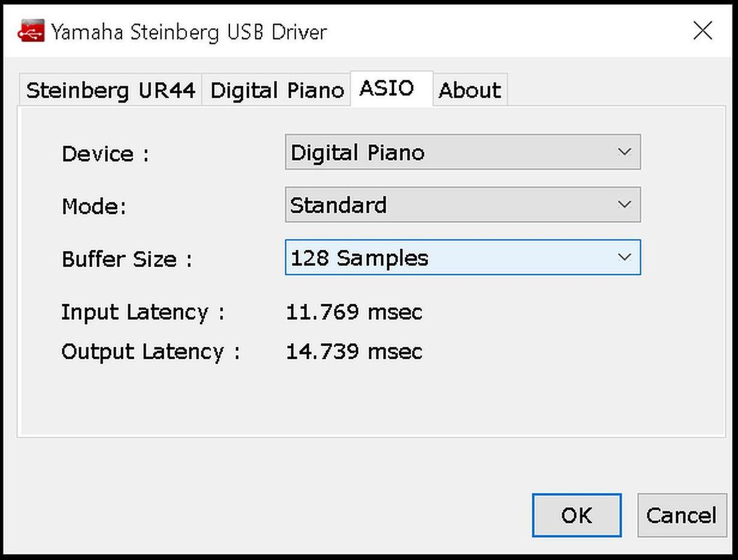Click the "Output Latency :" label

[150, 352]
